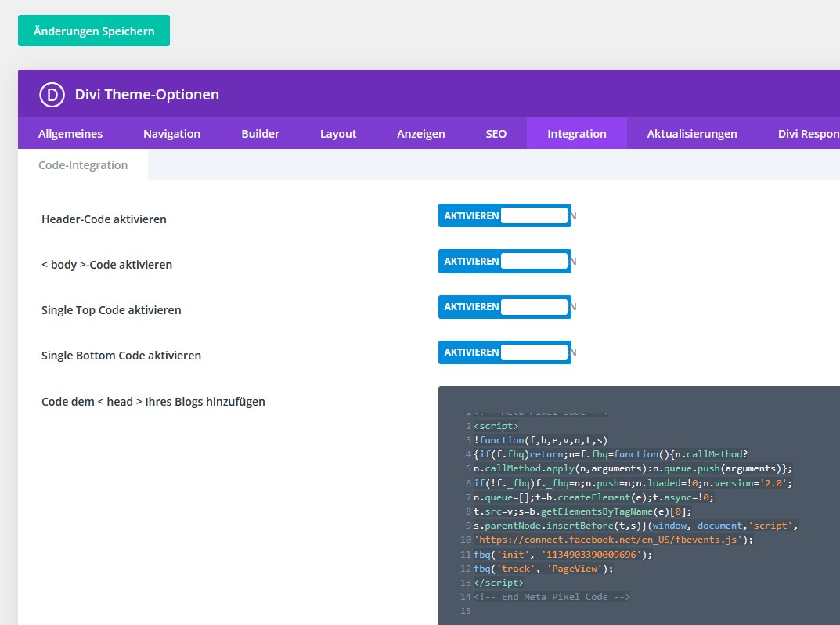Toggle body-Code aktivieren switch
This screenshot has width=840, height=625.
click(505, 261)
